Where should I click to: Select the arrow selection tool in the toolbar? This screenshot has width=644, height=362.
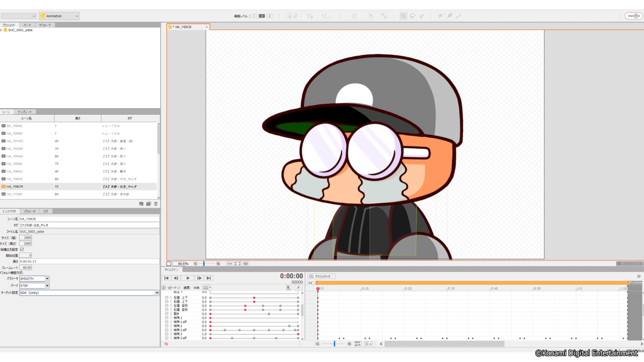(403, 16)
